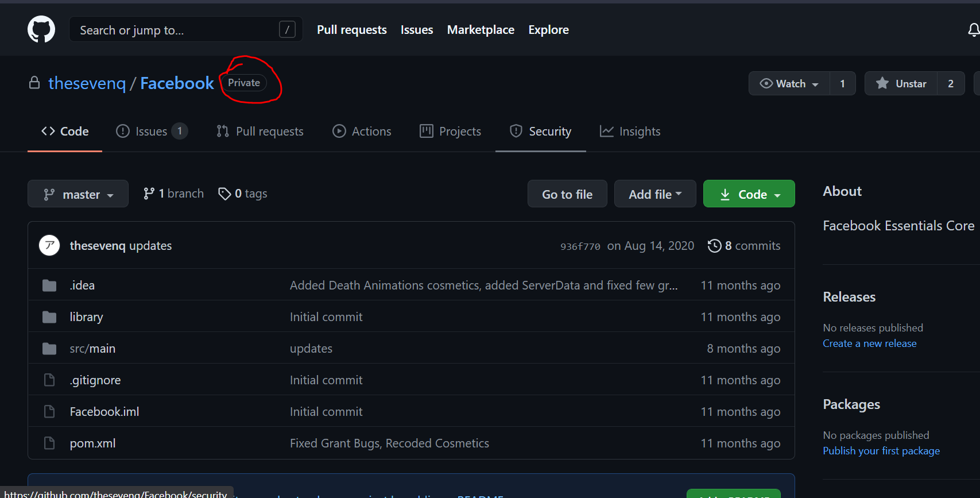View 8 commits history
The width and height of the screenshot is (980, 498).
tap(744, 246)
